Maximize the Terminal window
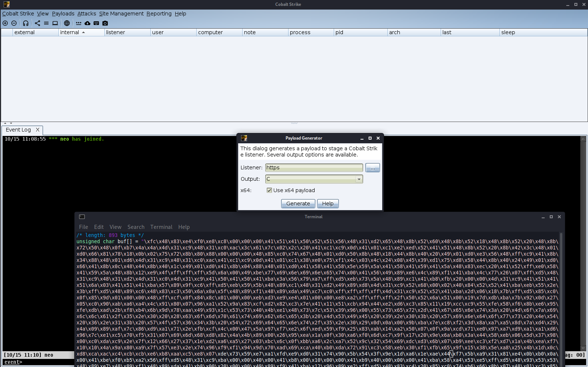Image resolution: width=588 pixels, height=367 pixels. coord(551,217)
